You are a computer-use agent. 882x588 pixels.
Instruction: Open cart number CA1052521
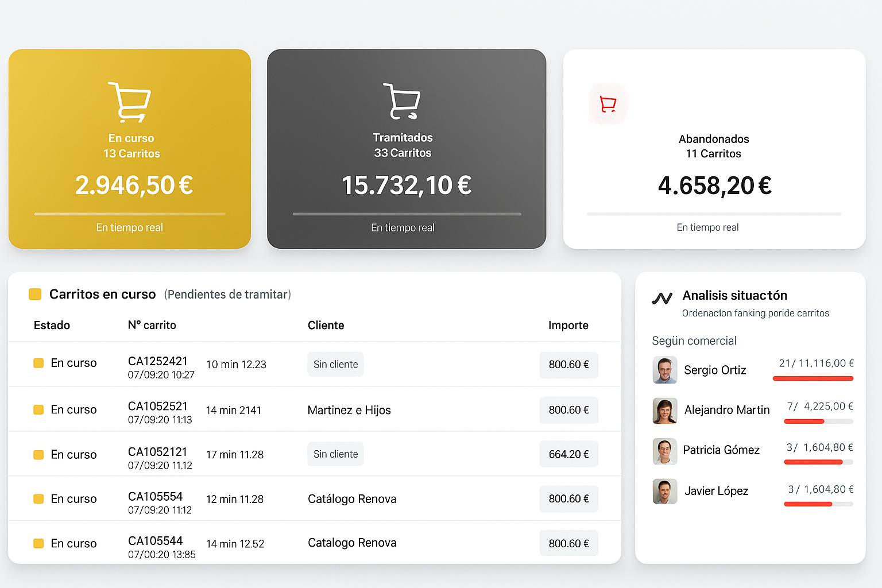[157, 406]
